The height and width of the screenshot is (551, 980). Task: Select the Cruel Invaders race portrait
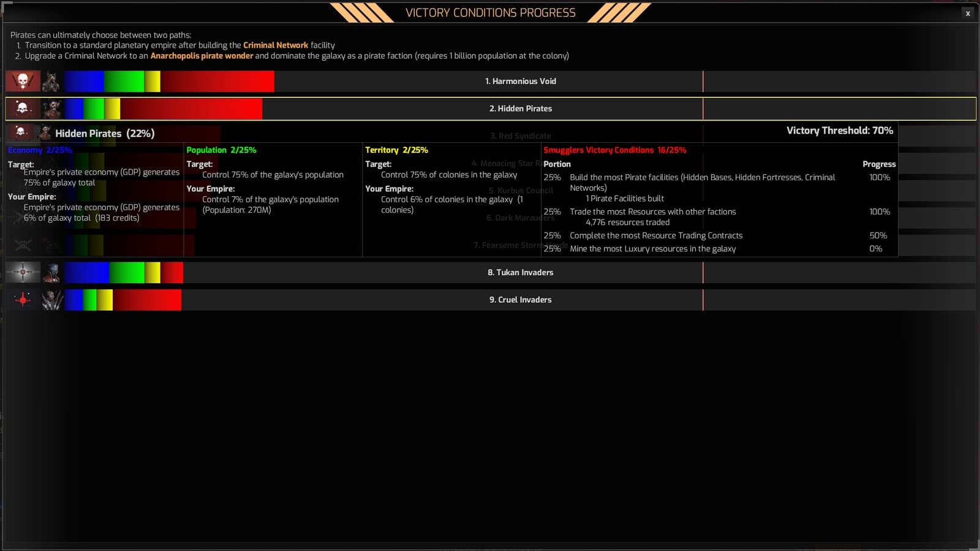(51, 300)
